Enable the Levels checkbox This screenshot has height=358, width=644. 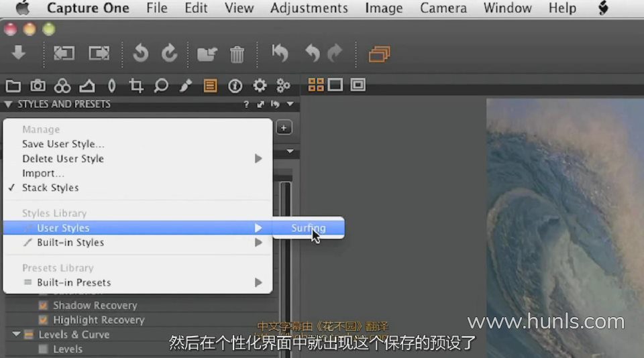[x=44, y=349]
